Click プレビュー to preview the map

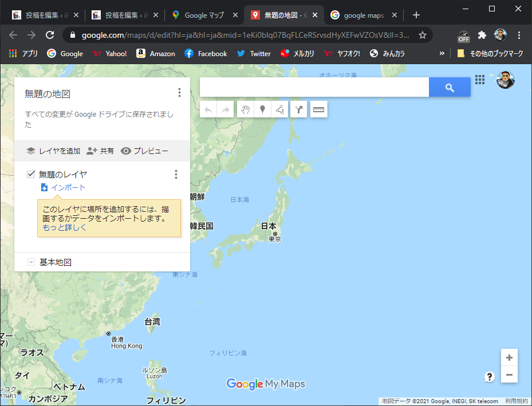point(144,151)
